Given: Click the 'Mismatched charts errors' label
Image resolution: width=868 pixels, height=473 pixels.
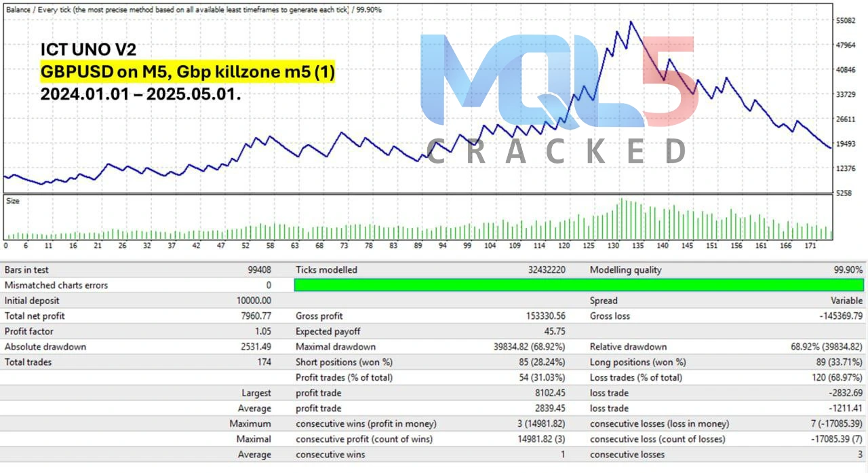Looking at the screenshot, I should click(x=56, y=285).
